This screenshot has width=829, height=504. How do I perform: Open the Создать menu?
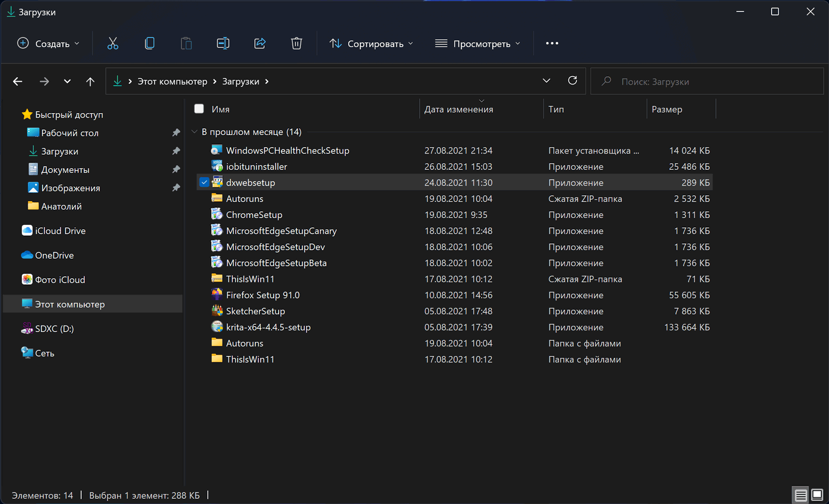(49, 44)
